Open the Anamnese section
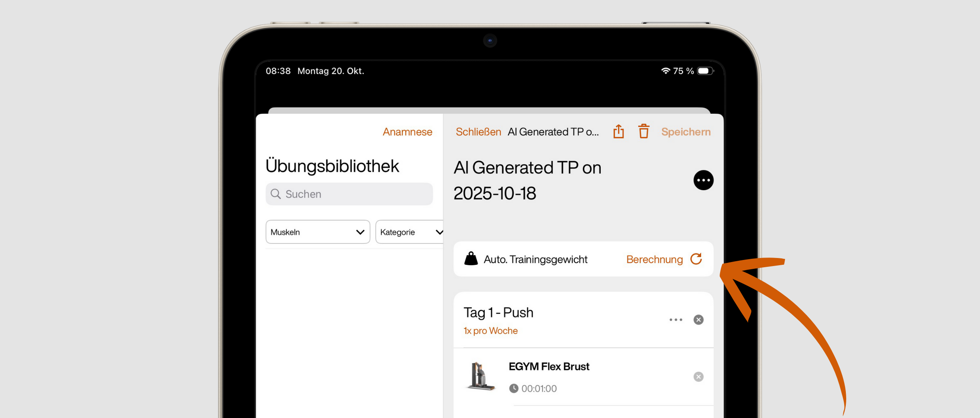This screenshot has height=418, width=980. pyautogui.click(x=407, y=132)
